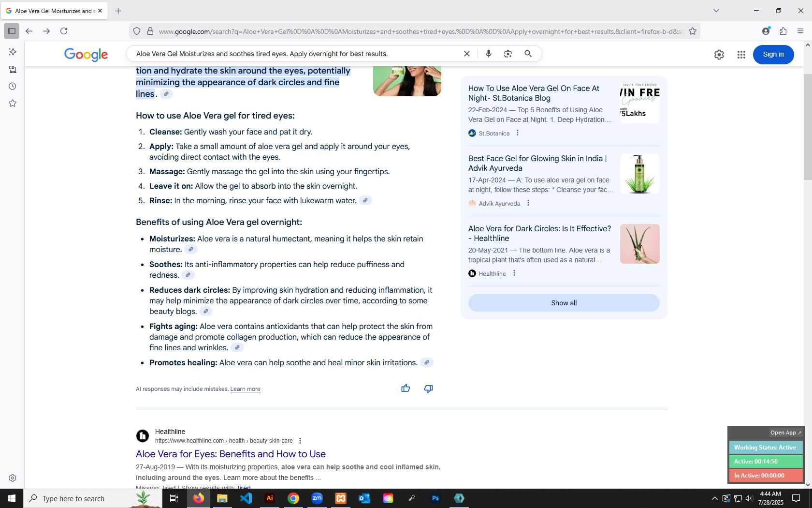Go to Google homepage via logo
Viewport: 812px width, 508px height.
(86, 54)
